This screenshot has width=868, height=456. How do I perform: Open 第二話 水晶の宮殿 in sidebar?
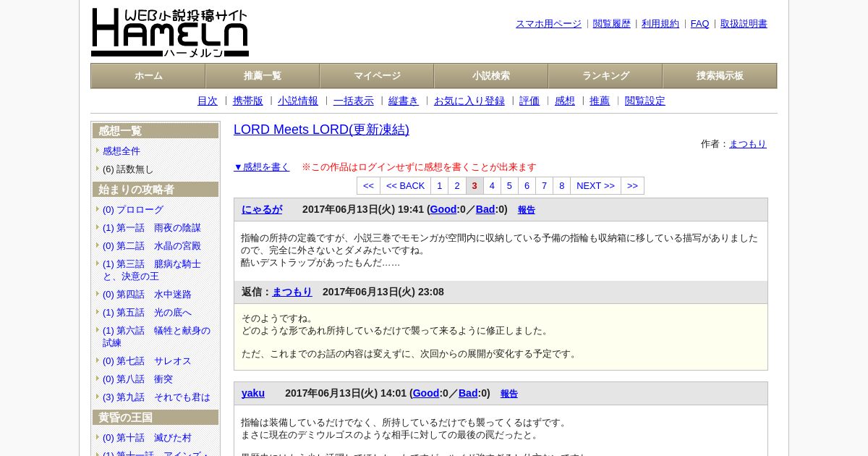152,246
